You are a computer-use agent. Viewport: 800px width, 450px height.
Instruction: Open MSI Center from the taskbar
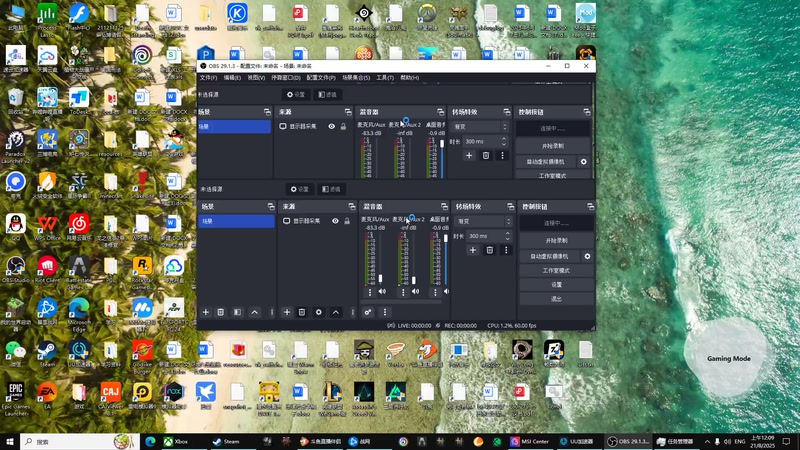[x=529, y=441]
